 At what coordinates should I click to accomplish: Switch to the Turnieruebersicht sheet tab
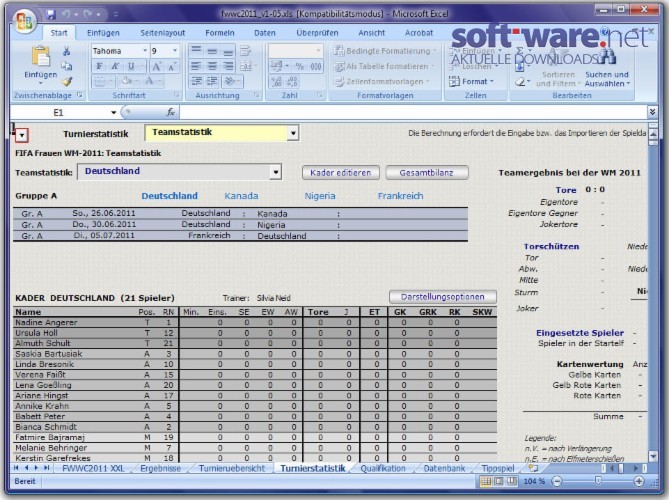coord(232,468)
